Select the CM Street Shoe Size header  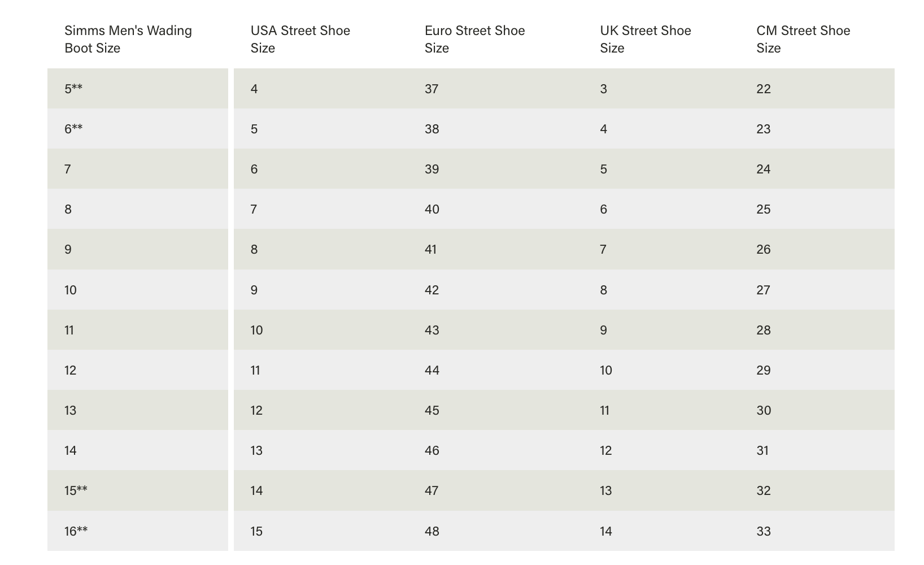(x=803, y=39)
